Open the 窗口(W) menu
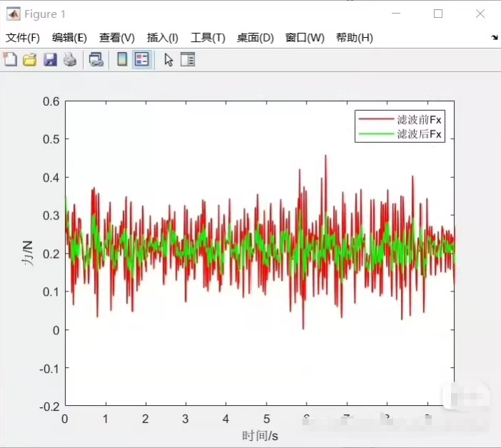 coord(305,38)
